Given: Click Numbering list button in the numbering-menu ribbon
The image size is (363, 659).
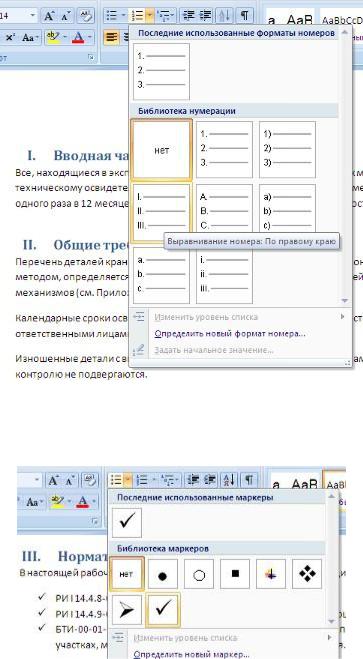Looking at the screenshot, I should coord(138,16).
